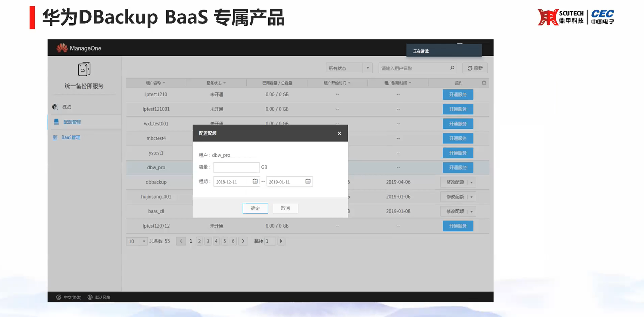644x317 pixels.
Task: Click the start date calendar icon
Action: tap(255, 181)
